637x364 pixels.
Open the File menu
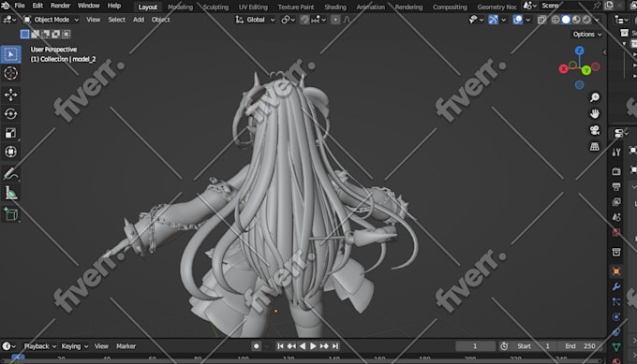[x=20, y=6]
